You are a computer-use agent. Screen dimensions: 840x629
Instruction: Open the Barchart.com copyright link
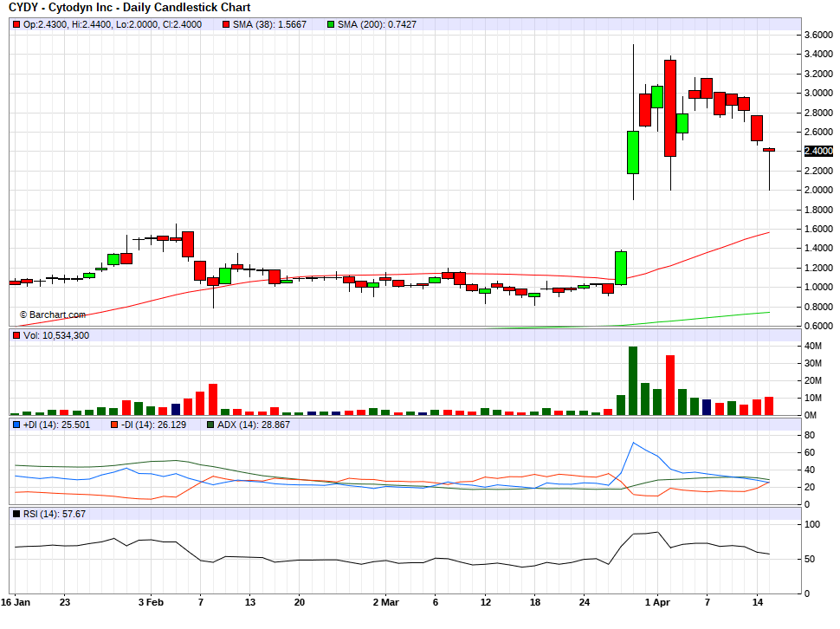[54, 314]
